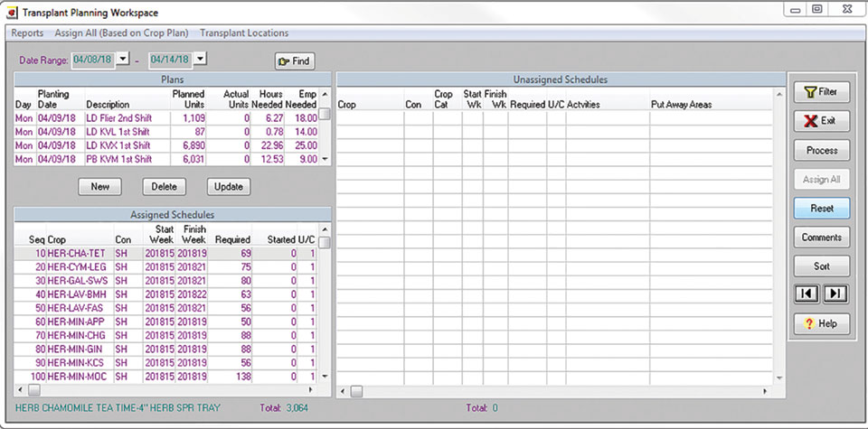Open the start date dropdown arrow
Image resolution: width=868 pixels, height=429 pixels.
tap(123, 58)
